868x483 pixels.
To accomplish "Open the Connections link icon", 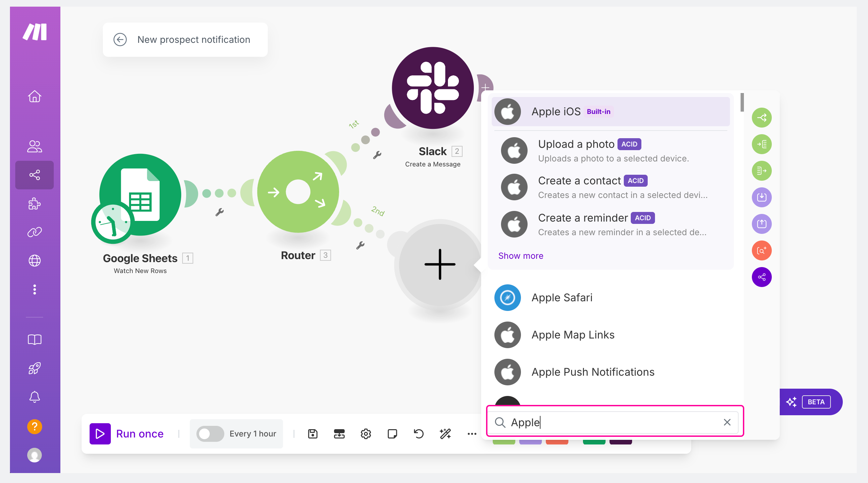I will point(35,232).
